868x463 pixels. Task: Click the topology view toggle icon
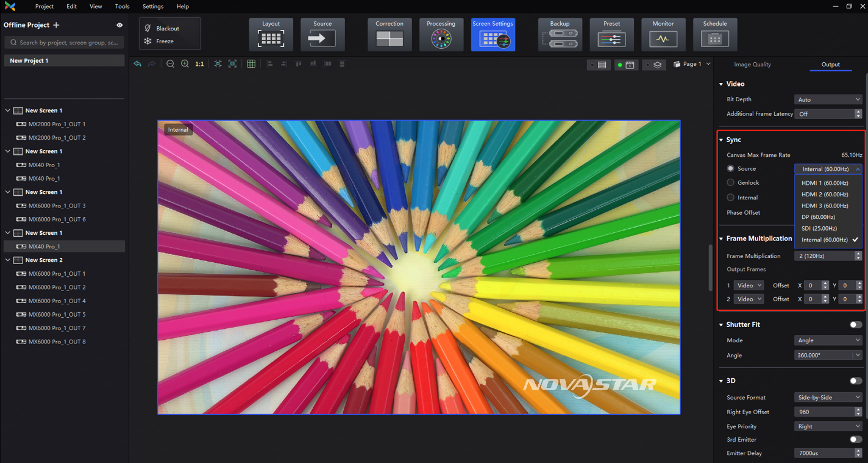(x=598, y=65)
